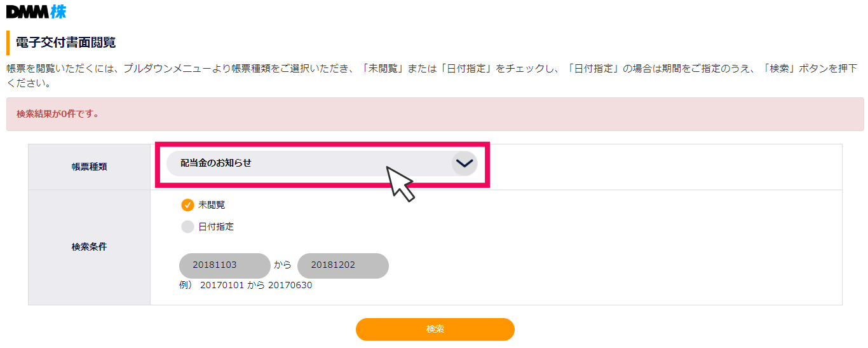Click the 電子交付書面閲覧 page heading
This screenshot has height=348, width=868.
(65, 43)
